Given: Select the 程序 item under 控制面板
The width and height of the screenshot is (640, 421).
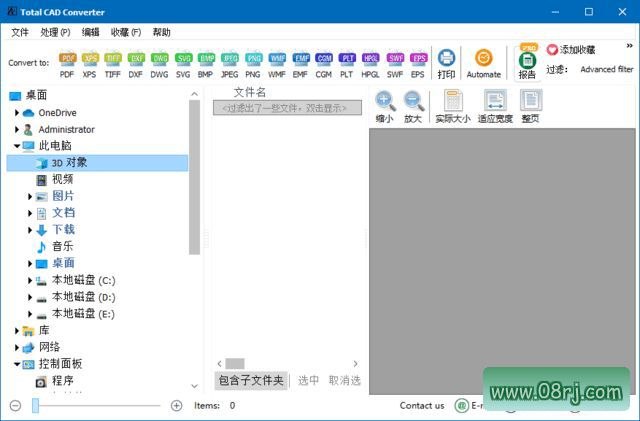Looking at the screenshot, I should point(62,381).
